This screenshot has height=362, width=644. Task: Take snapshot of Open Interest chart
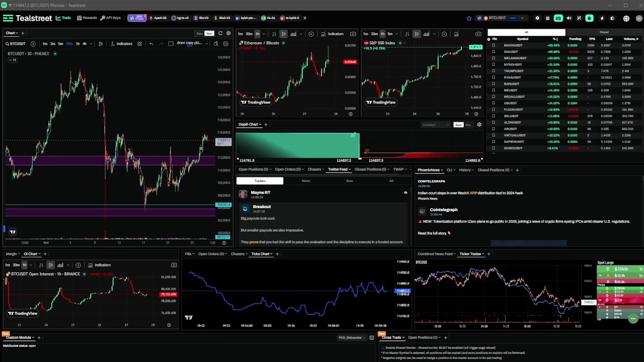174,265
